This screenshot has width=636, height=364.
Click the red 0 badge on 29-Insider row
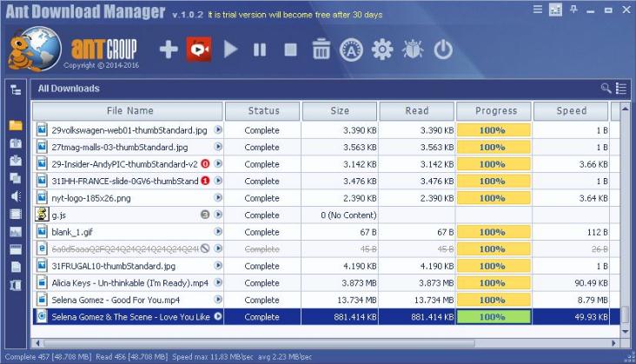tap(205, 164)
